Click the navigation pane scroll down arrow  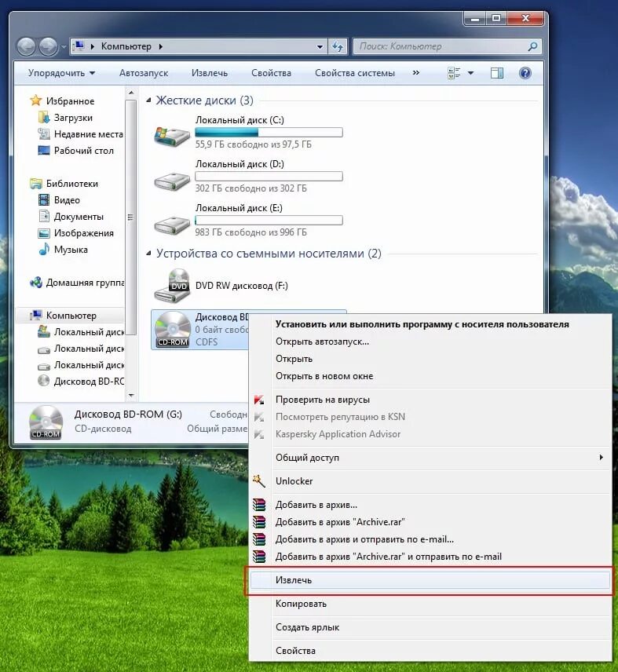[131, 395]
